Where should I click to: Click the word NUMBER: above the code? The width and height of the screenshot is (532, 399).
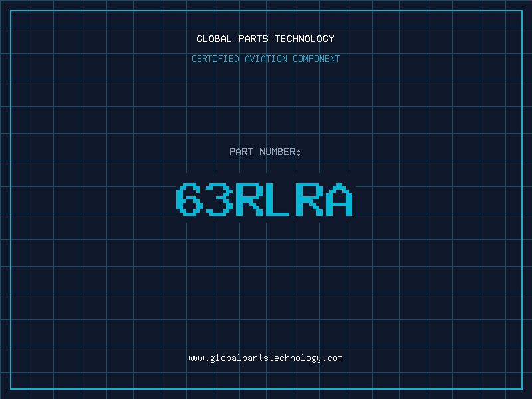coord(281,152)
